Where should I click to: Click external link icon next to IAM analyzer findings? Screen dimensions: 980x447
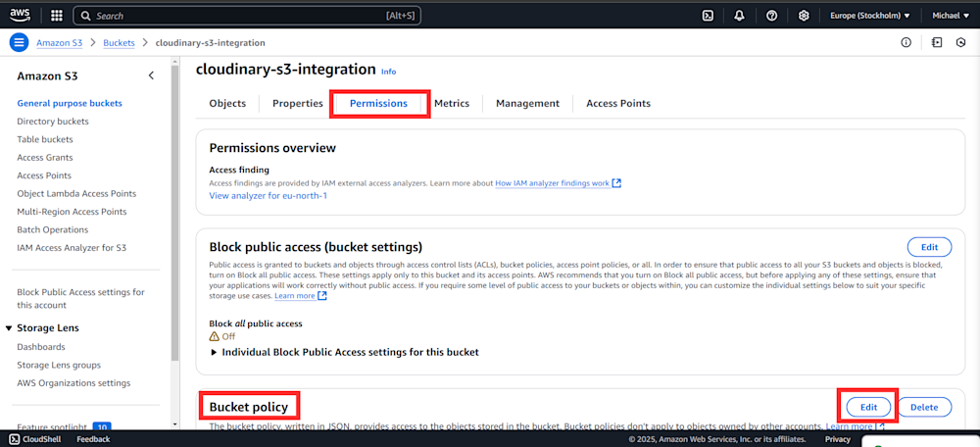(616, 183)
